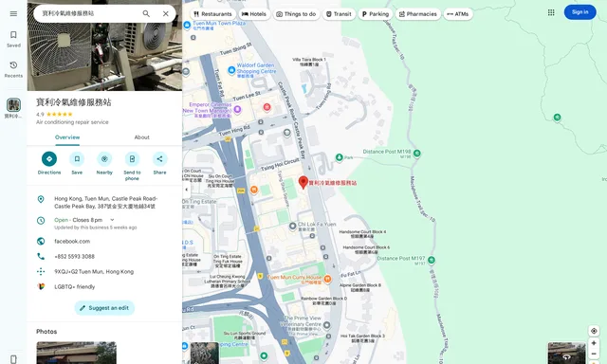Screen dimensions: 607x364
Task: Filter map by Transit
Action: 339,14
